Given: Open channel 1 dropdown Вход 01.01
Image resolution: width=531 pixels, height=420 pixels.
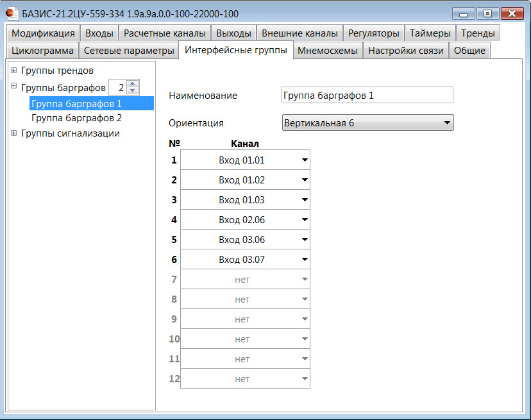Looking at the screenshot, I should pos(245,160).
